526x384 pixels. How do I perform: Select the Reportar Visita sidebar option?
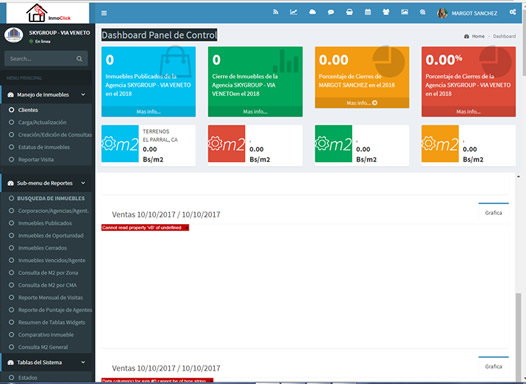[x=36, y=160]
